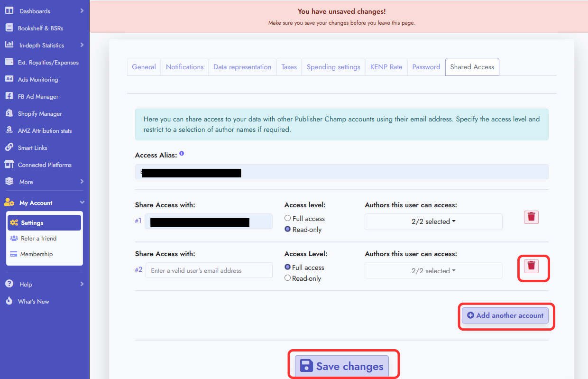This screenshot has height=379, width=588.
Task: Expand the In-depth Statistics chevron
Action: [x=82, y=45]
